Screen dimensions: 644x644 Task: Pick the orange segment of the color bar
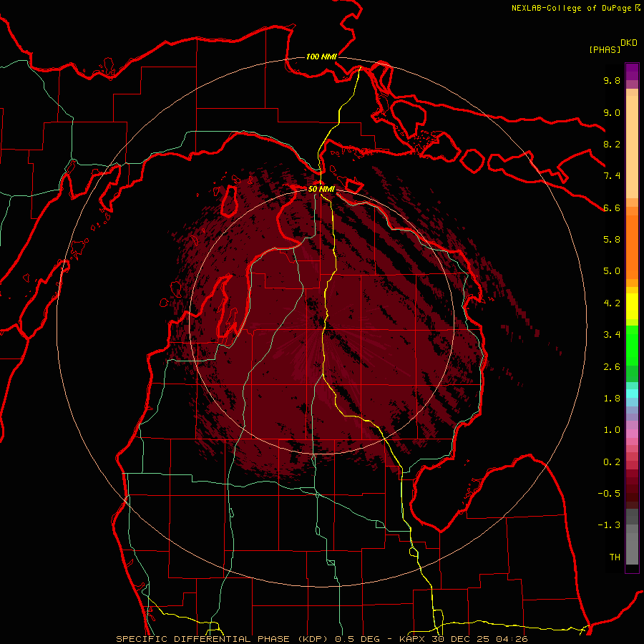(x=632, y=247)
